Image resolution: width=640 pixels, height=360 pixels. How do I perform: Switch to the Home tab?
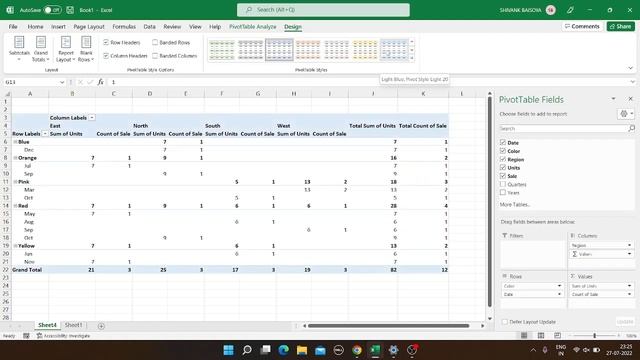coord(36,27)
